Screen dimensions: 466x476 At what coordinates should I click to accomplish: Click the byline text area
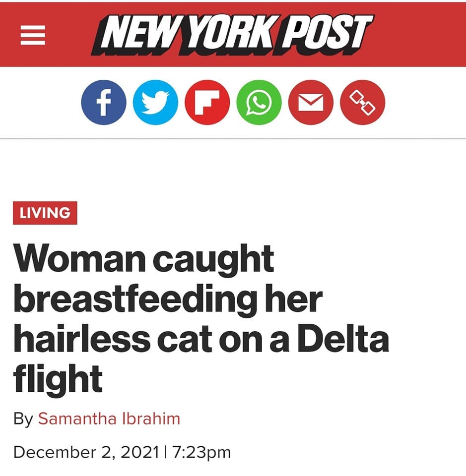pyautogui.click(x=98, y=418)
